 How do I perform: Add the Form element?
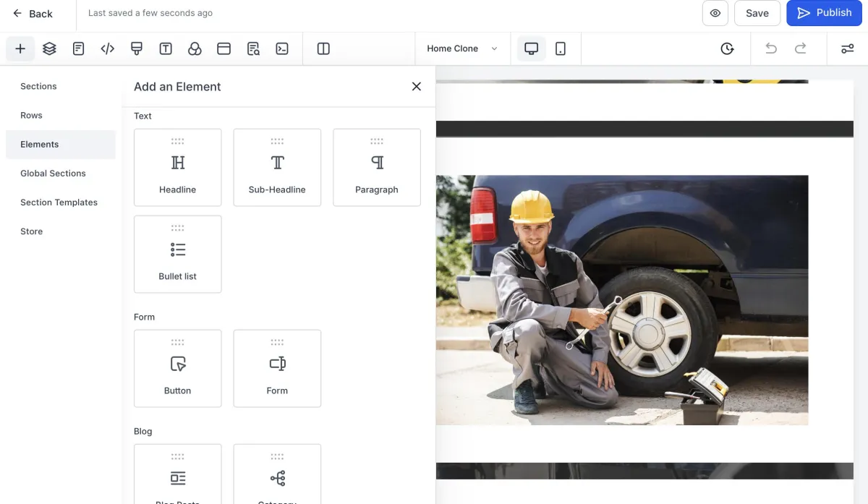(x=277, y=369)
